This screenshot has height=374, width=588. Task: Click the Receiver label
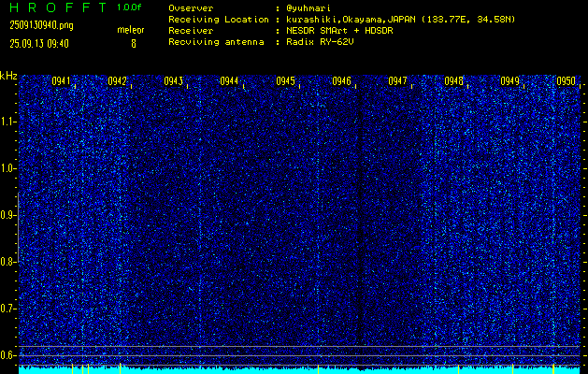[191, 31]
